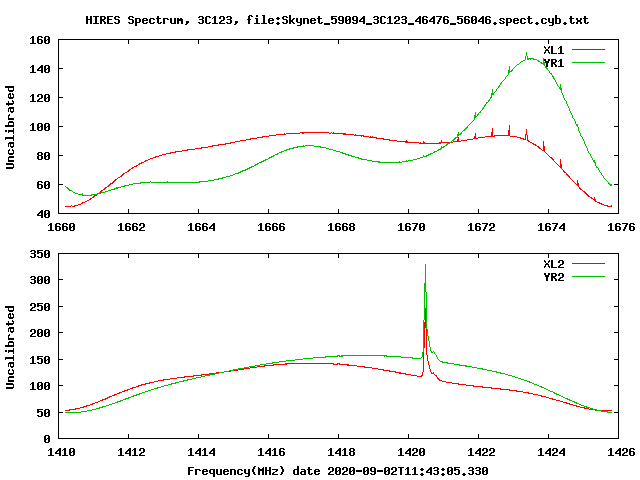Click the 120 y-axis tick label
The image size is (640, 480).
tap(40, 98)
